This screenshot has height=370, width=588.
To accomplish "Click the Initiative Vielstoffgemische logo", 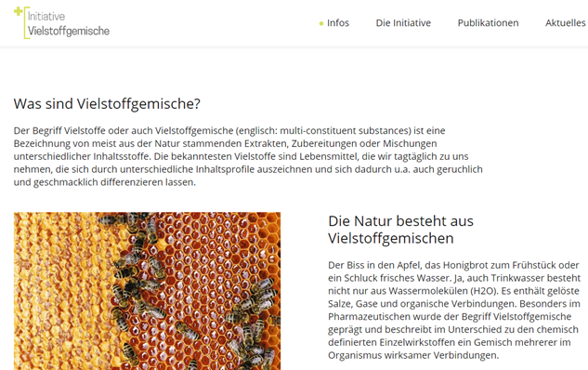I will click(x=62, y=22).
